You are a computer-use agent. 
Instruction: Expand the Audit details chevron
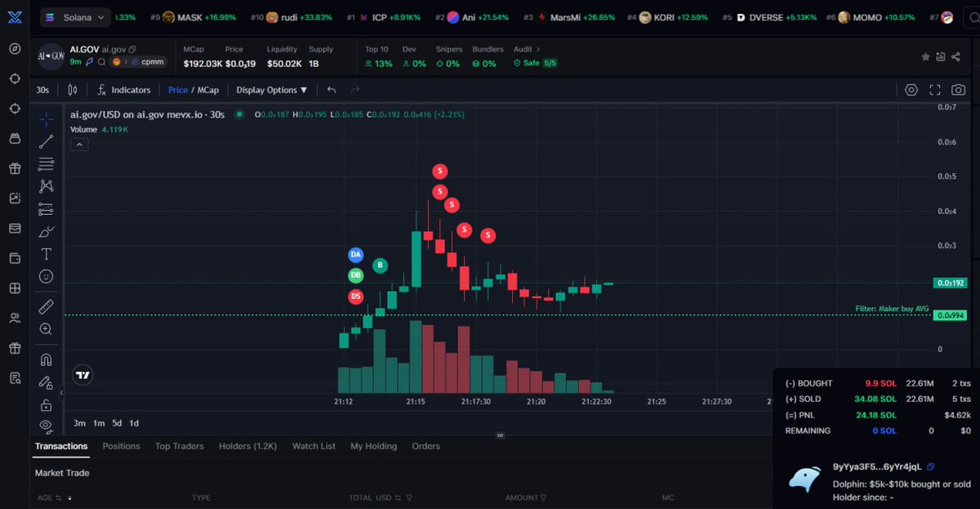[x=537, y=50]
